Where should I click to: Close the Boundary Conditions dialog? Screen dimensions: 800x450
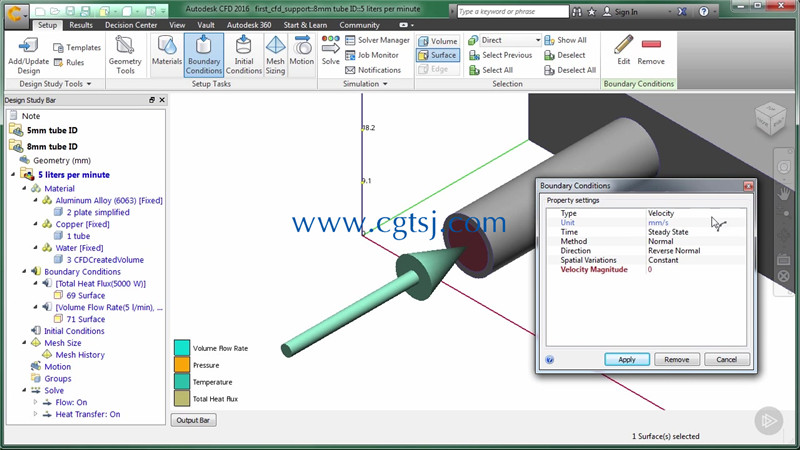click(748, 186)
